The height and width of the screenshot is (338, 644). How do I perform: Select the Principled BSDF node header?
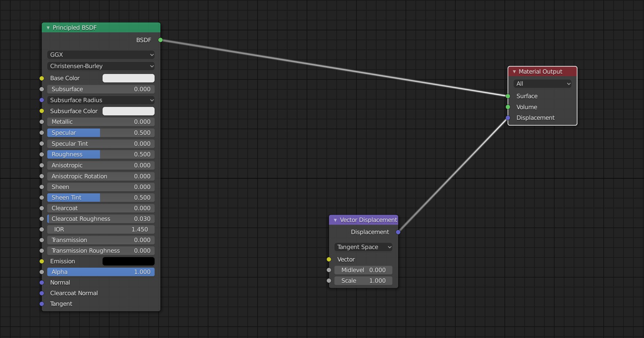[101, 27]
